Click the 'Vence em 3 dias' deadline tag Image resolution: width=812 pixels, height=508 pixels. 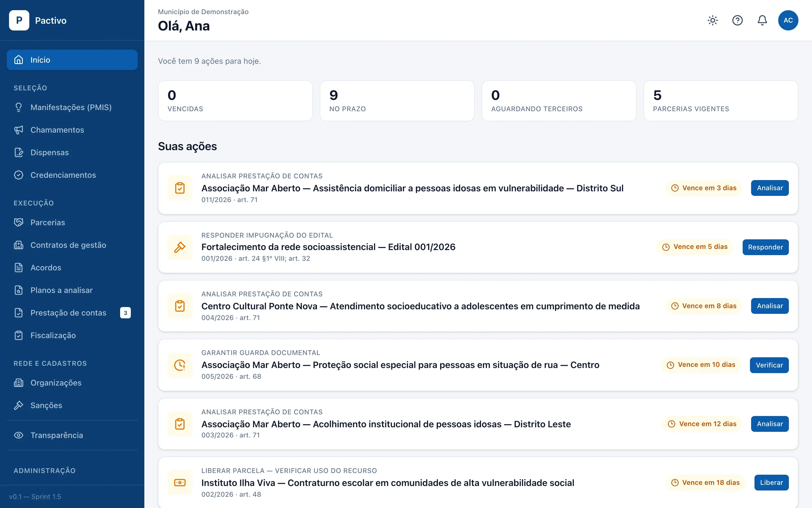[x=703, y=188]
